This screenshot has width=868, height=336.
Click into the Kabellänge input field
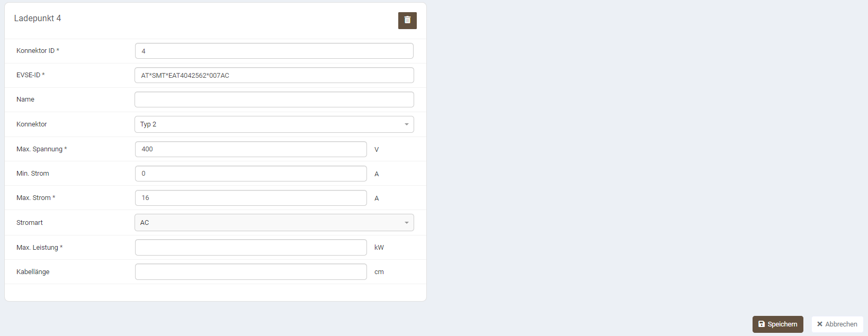click(x=250, y=271)
